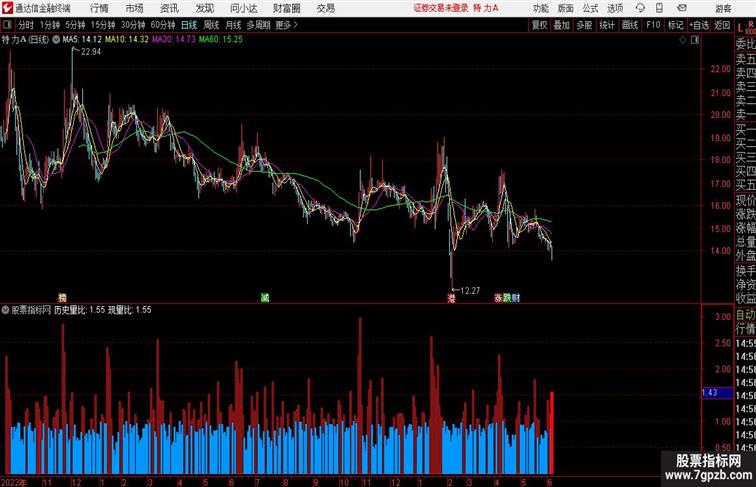Click the 跌 event marker on chart
This screenshot has width=756, height=487.
point(507,298)
